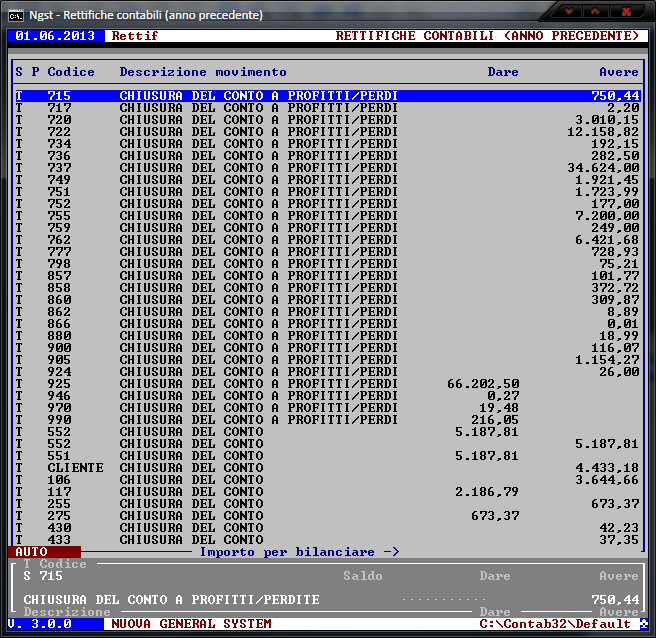Viewport: 656px width, 638px height.
Task: Click the console icon in title bar
Action: click(16, 15)
